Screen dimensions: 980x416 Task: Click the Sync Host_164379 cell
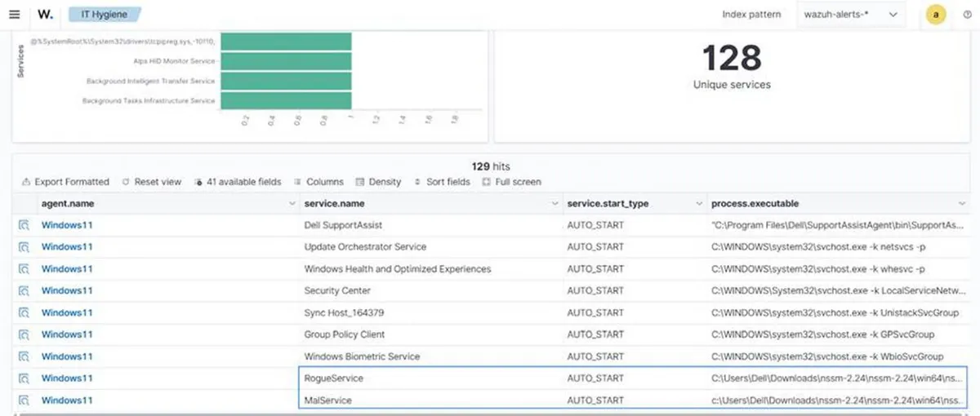[x=430, y=312]
